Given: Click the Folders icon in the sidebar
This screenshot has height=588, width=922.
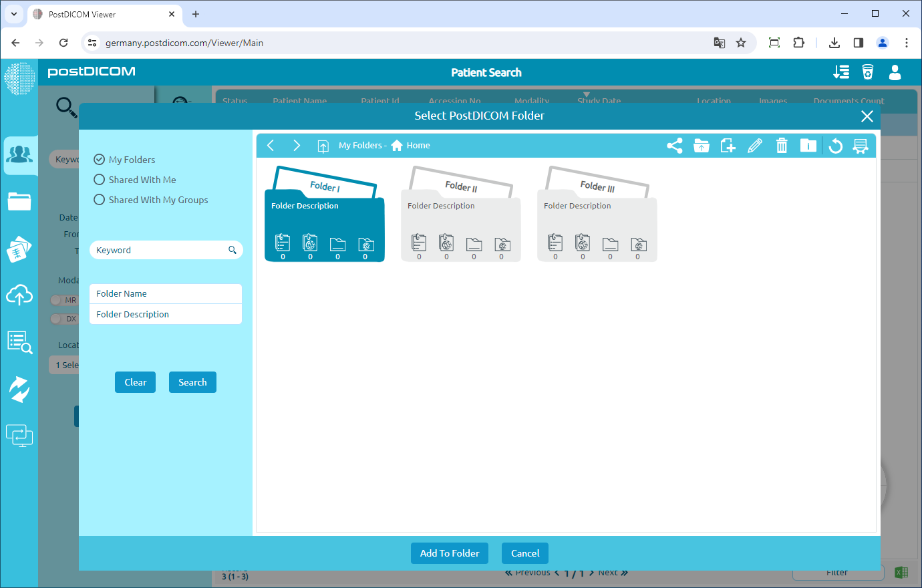Looking at the screenshot, I should click(20, 202).
